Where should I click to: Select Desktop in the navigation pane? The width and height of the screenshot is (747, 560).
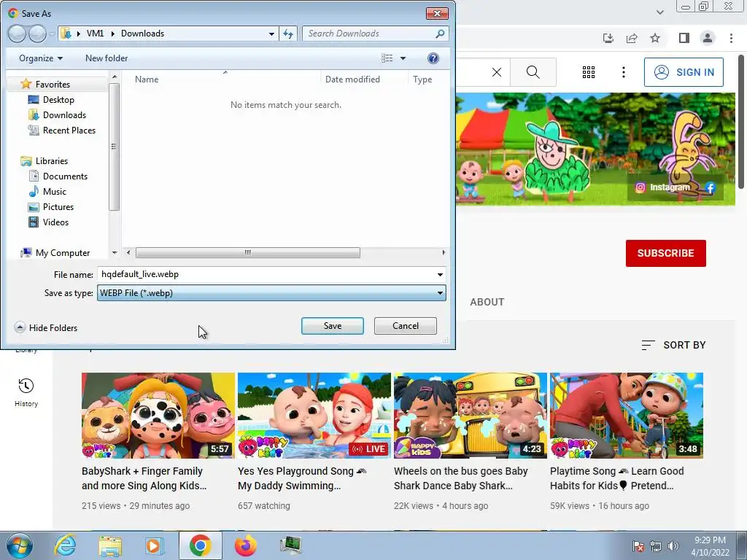point(58,99)
